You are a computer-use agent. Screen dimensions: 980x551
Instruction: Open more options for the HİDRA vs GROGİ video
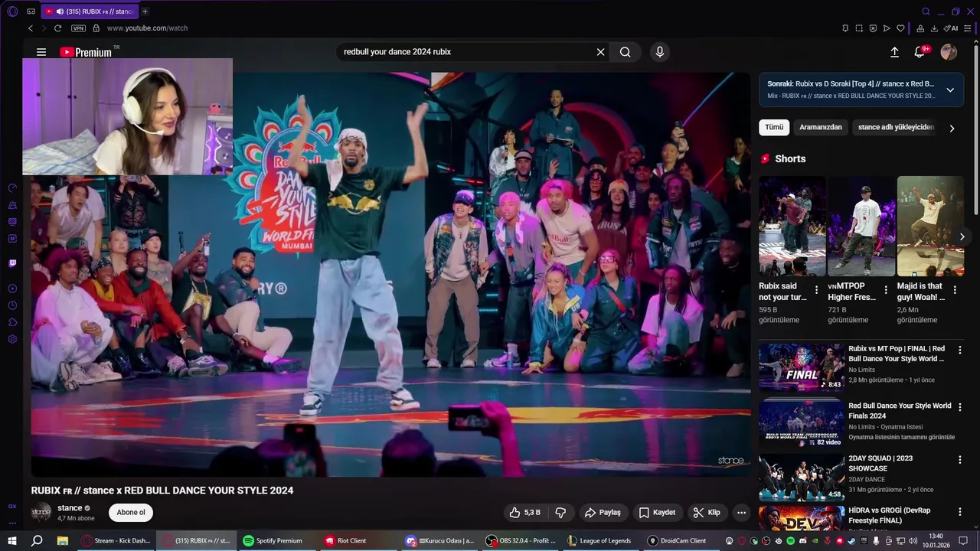tap(959, 512)
